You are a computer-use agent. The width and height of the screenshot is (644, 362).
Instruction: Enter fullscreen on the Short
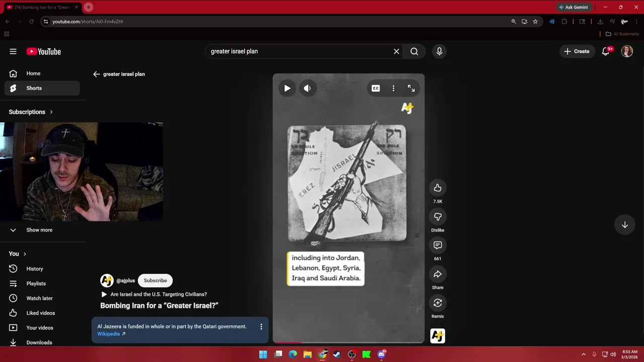coord(411,88)
